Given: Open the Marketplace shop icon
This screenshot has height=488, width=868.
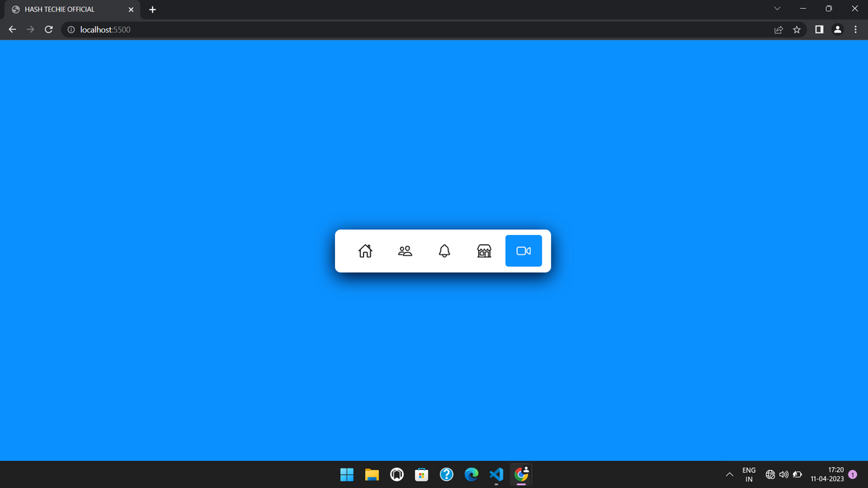Looking at the screenshot, I should pyautogui.click(x=484, y=251).
